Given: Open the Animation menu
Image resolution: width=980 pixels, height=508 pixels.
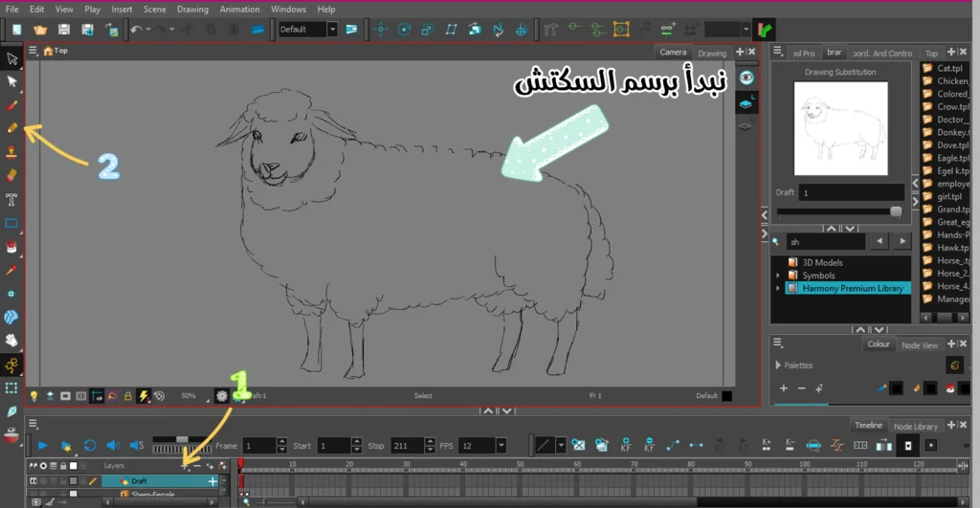Looking at the screenshot, I should 239,10.
